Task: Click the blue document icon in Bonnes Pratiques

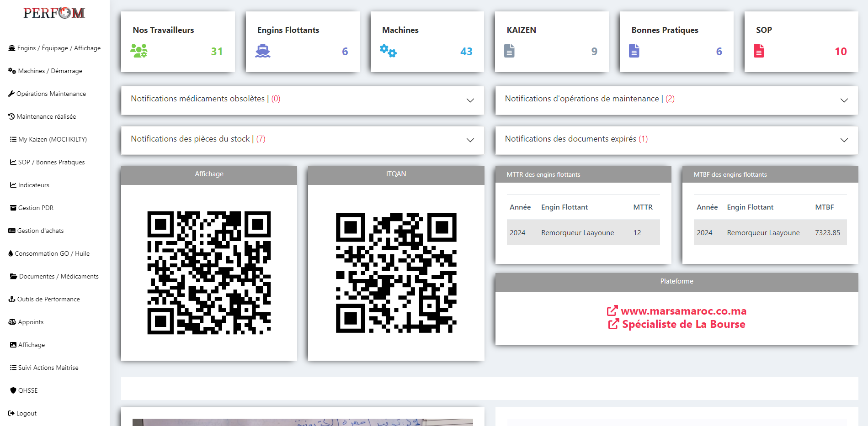Action: (634, 51)
